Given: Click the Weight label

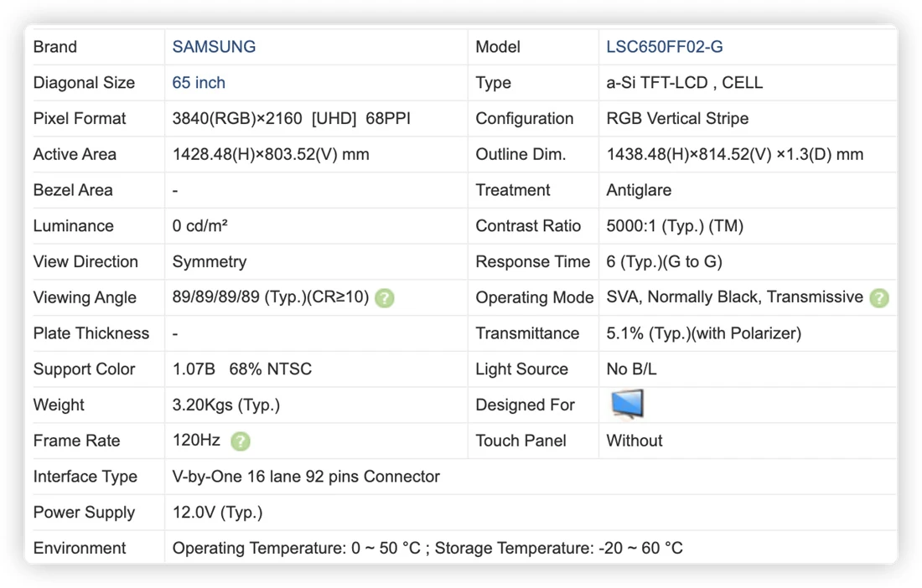Looking at the screenshot, I should (x=59, y=405).
